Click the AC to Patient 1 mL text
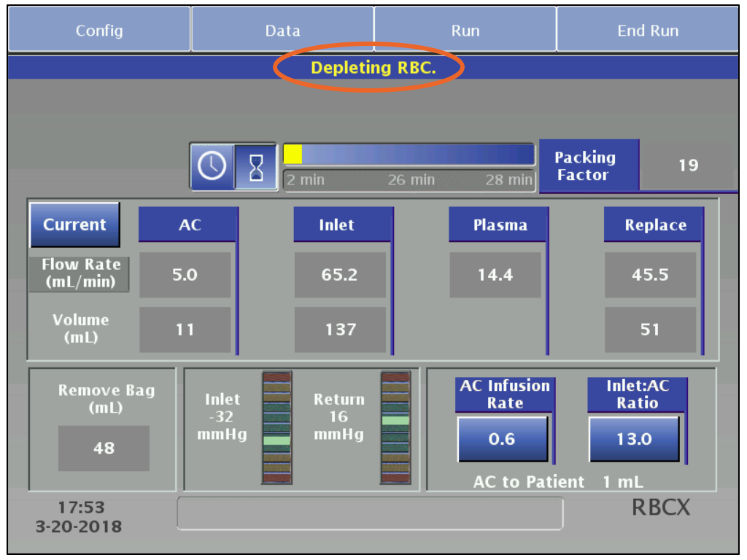This screenshot has height=560, width=747. point(558,482)
